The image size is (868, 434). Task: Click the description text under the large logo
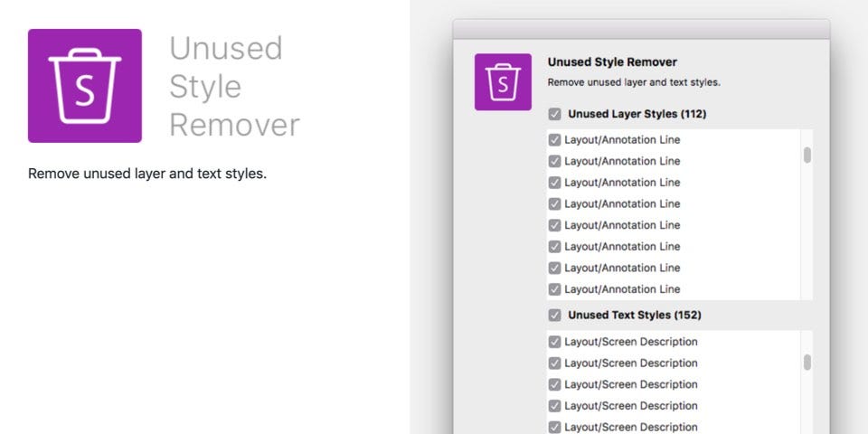click(147, 174)
